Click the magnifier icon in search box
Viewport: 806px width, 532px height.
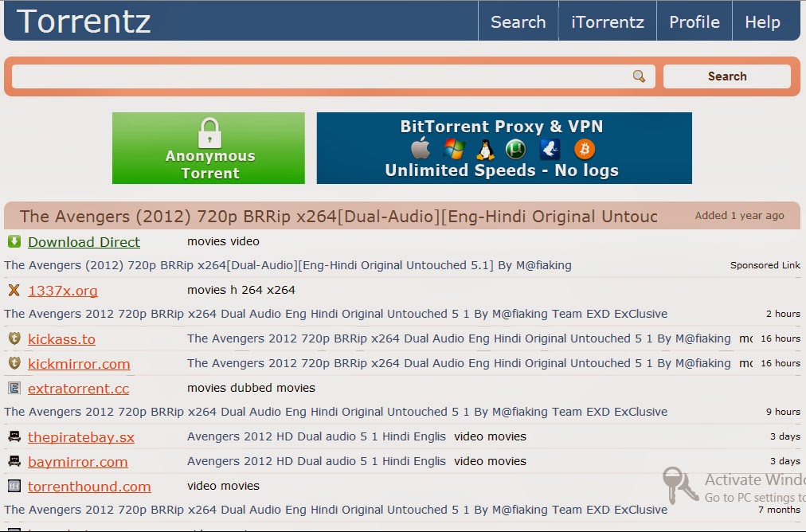639,76
